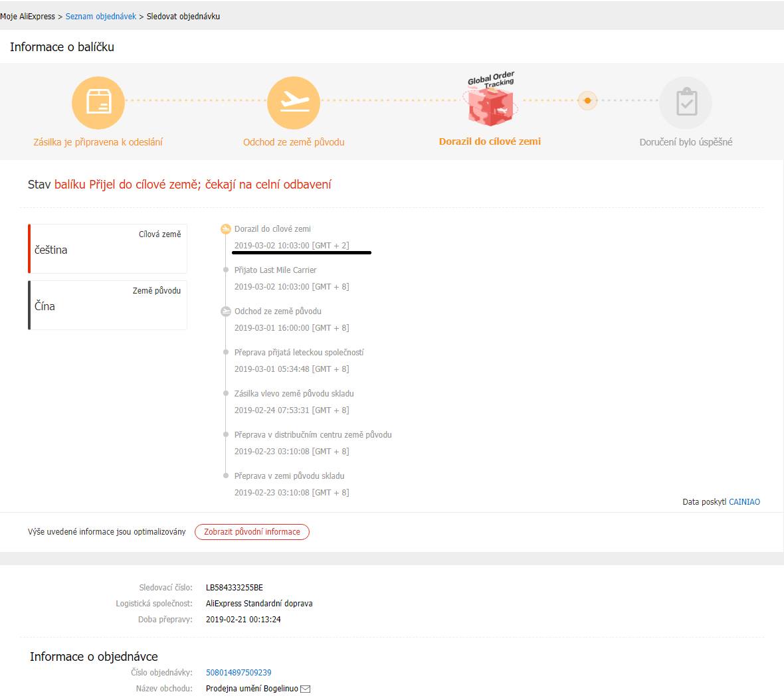Image resolution: width=784 pixels, height=700 pixels.
Task: Select the Země původu Čína card
Action: click(108, 305)
